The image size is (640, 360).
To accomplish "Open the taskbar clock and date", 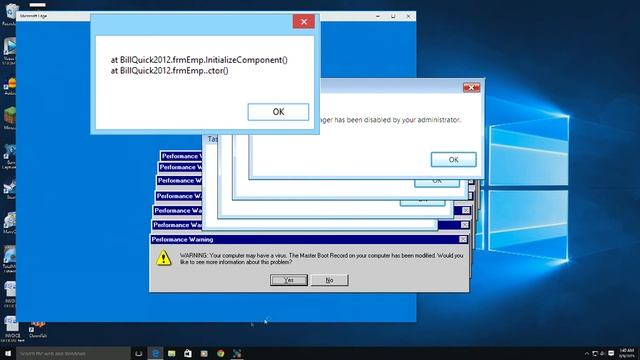I will click(x=627, y=353).
